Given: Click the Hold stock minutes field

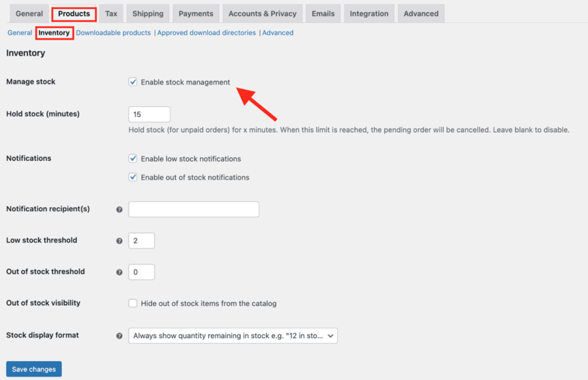Looking at the screenshot, I should point(150,114).
